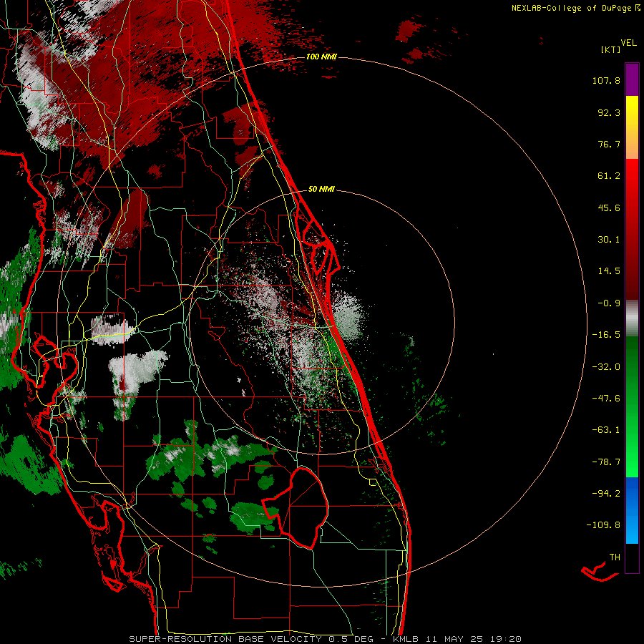Click the "-78.7" scale value
Screen dimensions: 644x644
[606, 462]
